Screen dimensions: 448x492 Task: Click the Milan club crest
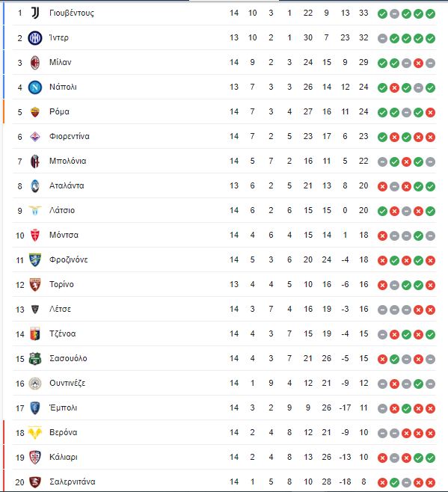tap(35, 63)
